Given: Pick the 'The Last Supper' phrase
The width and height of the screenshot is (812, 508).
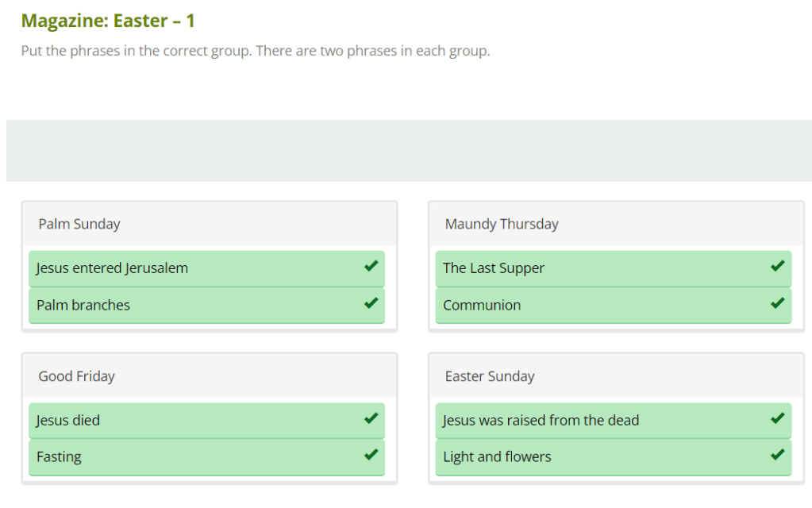Looking at the screenshot, I should [494, 268].
